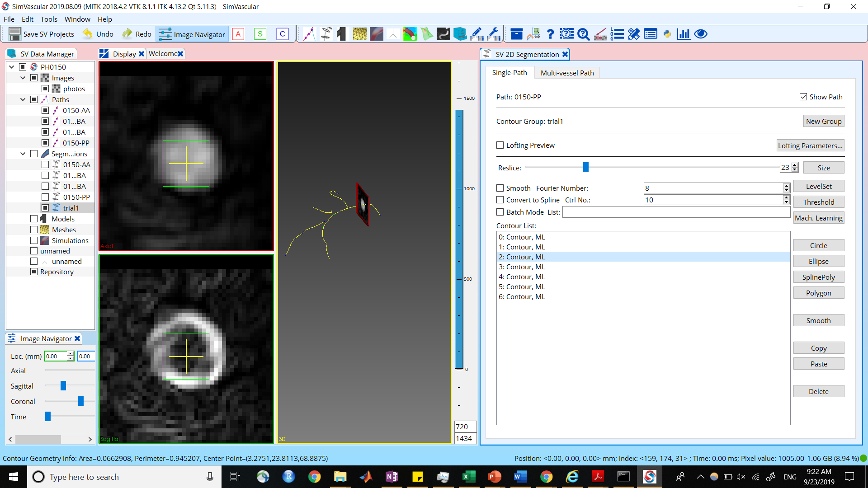
Task: Click the Undo toolbar button
Action: coord(98,34)
